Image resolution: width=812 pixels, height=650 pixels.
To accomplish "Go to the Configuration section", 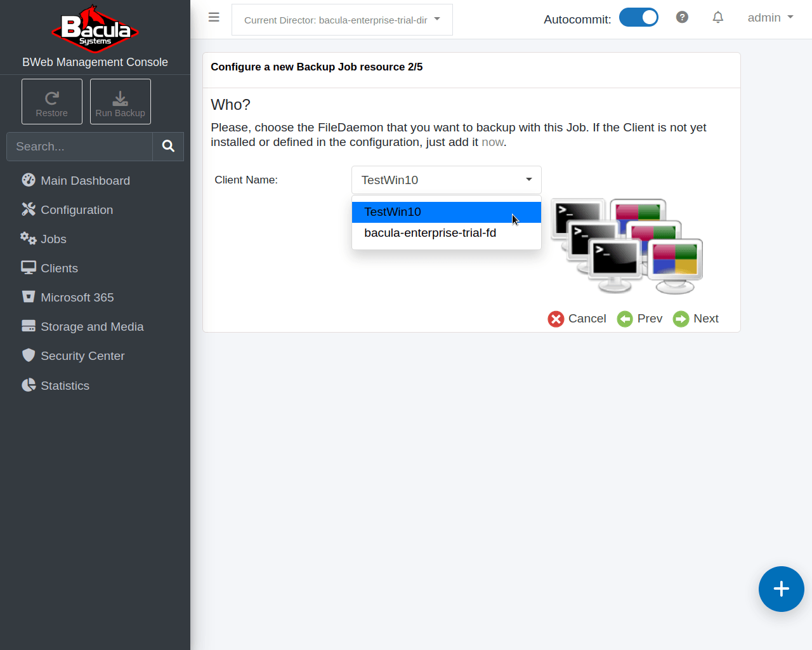I will 77,210.
